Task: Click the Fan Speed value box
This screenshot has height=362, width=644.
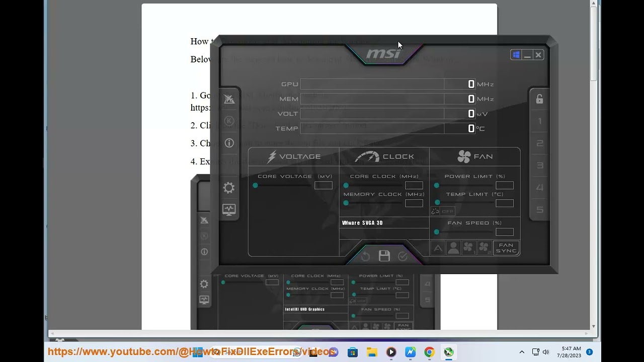Action: click(505, 232)
